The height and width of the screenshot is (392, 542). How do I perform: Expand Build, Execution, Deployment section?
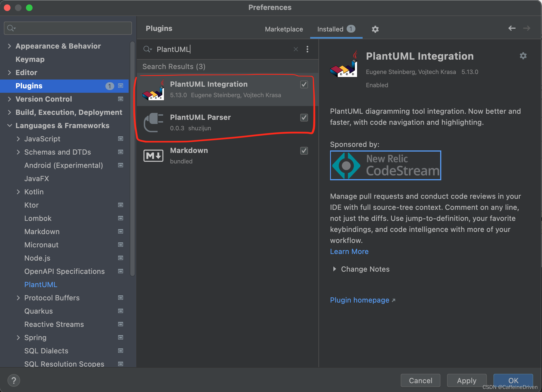point(9,112)
